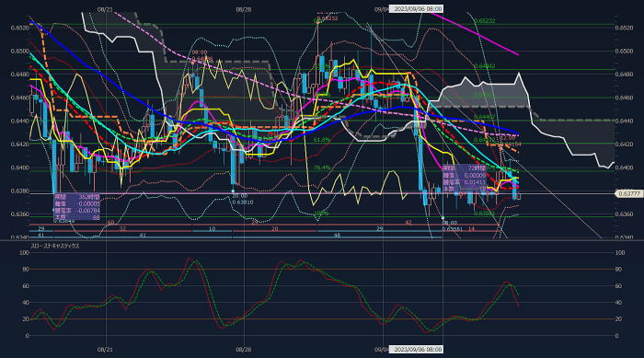644x358 pixels.
Task: Click the 0.6480 tick on the left price axis
Action: 20,75
